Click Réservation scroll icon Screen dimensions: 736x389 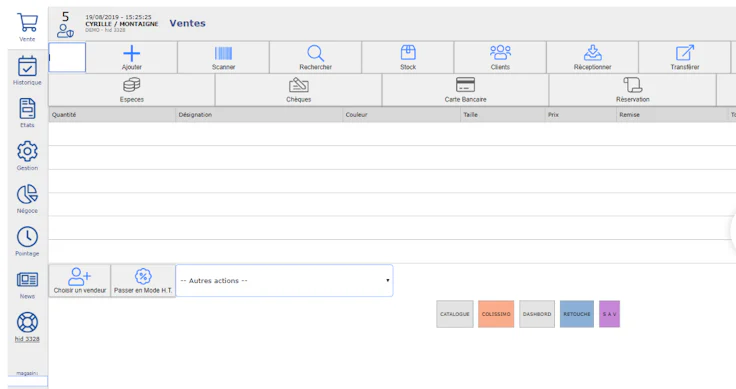click(x=633, y=85)
